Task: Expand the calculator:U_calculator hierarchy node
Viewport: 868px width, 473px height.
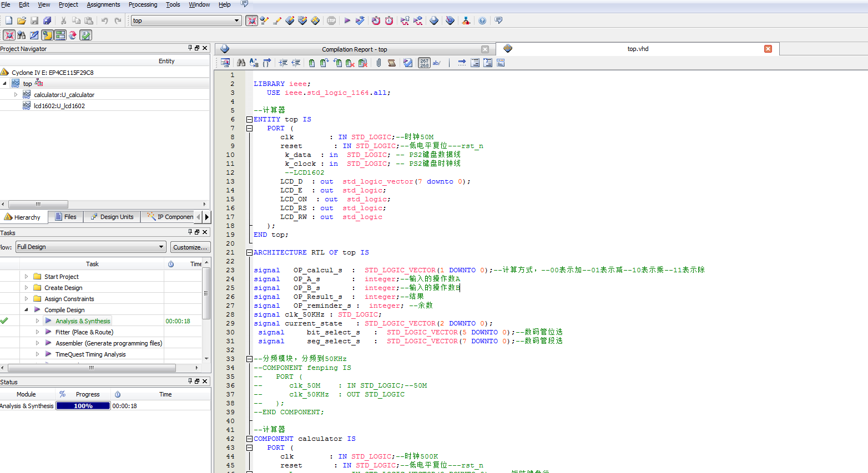Action: coord(16,95)
